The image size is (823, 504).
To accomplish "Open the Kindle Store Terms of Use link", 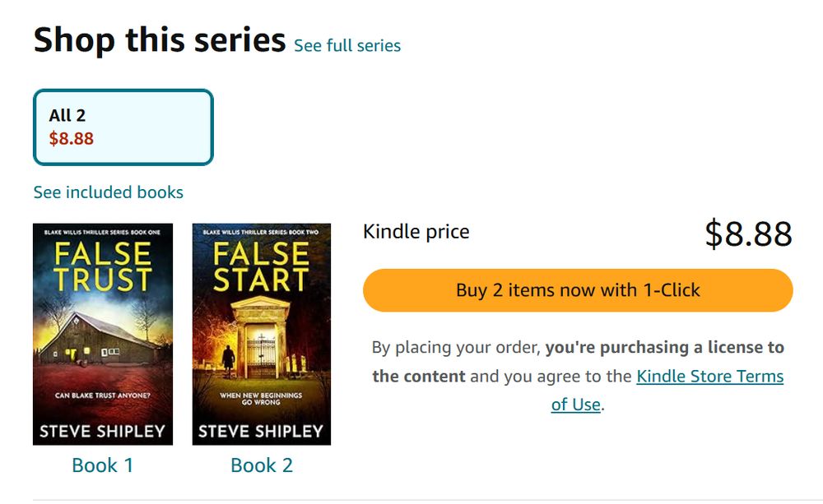I will (x=709, y=377).
